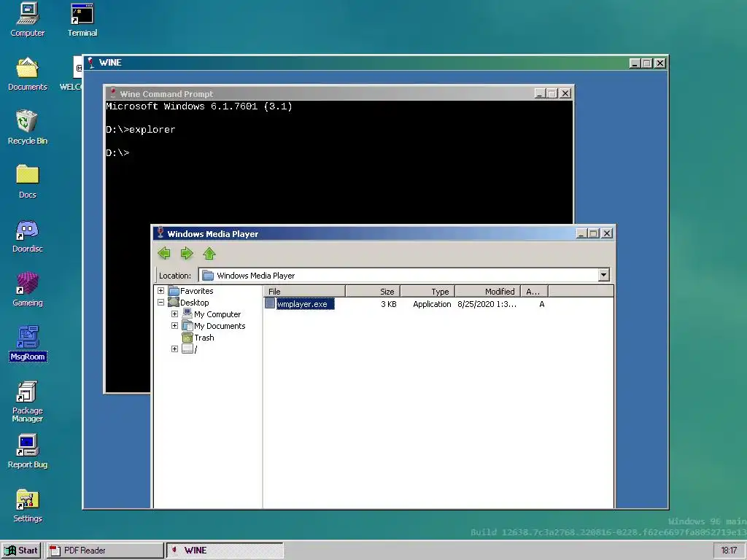Screen dimensions: 747x560
Task: Collapse the Desktop tree node
Action: point(160,303)
